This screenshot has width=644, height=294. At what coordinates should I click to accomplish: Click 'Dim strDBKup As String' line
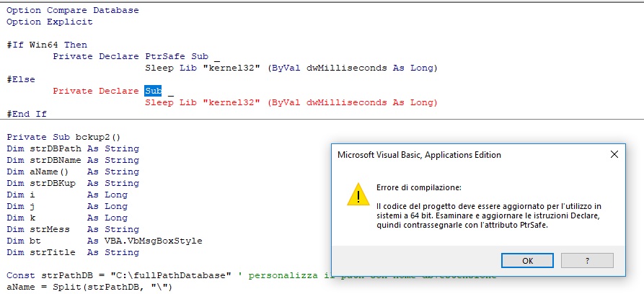coord(73,183)
